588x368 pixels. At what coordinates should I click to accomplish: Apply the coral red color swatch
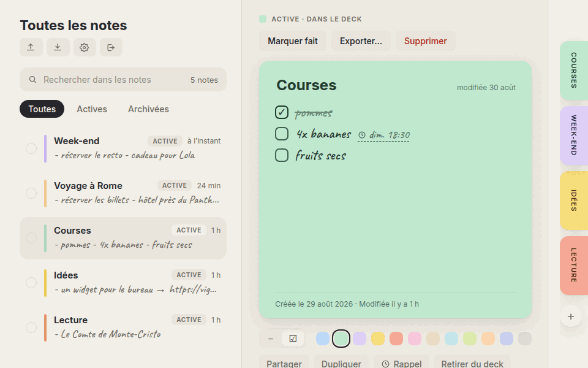tap(396, 339)
